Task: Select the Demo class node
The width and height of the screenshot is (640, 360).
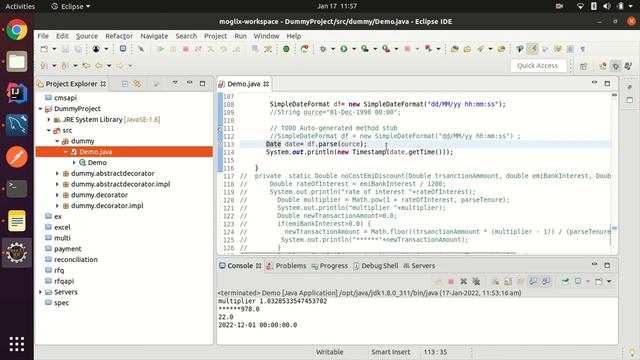Action: click(x=97, y=162)
